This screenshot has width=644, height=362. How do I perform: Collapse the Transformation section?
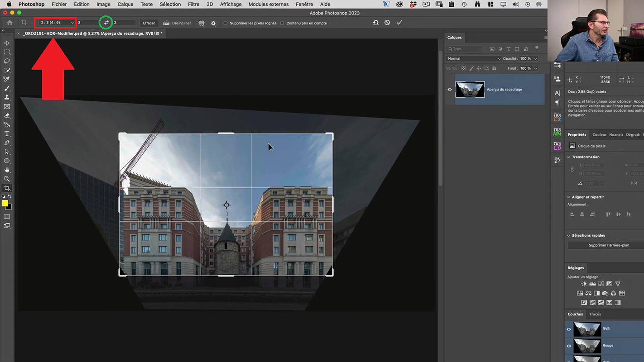(x=569, y=157)
